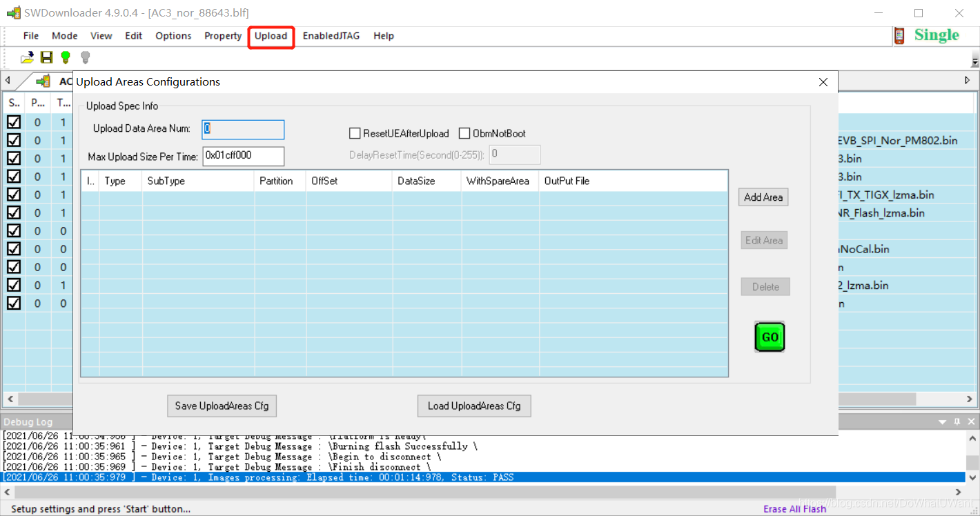The image size is (980, 516).
Task: Click the OutPut File column header
Action: click(x=633, y=181)
